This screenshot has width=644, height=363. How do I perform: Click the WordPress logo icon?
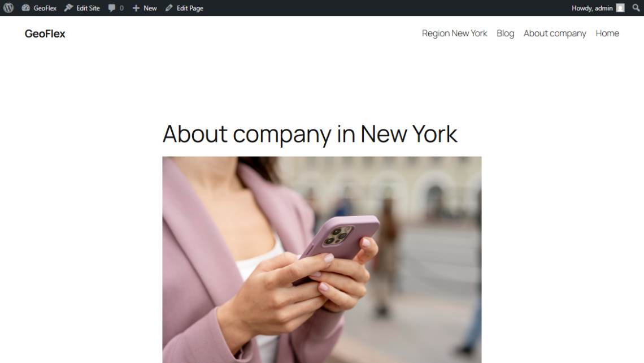(x=8, y=8)
